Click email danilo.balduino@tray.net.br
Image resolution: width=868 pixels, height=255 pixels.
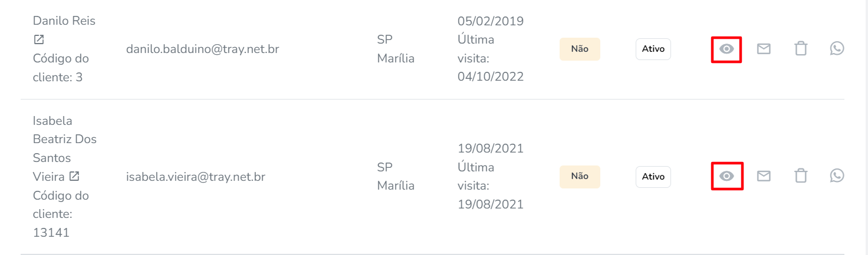(202, 49)
